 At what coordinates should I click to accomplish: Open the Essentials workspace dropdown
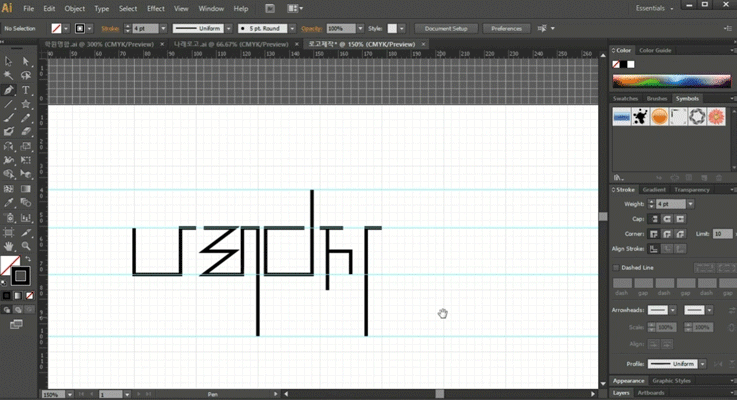654,8
